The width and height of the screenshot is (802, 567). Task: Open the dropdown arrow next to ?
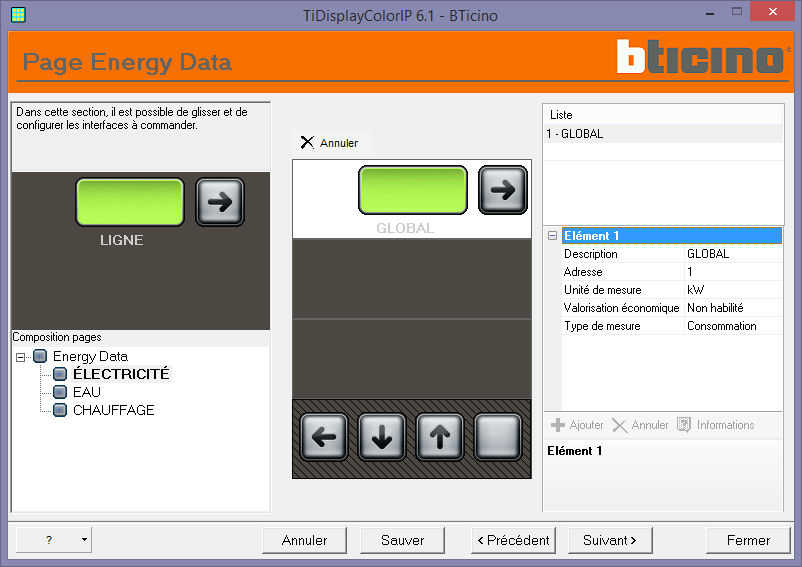[x=84, y=540]
